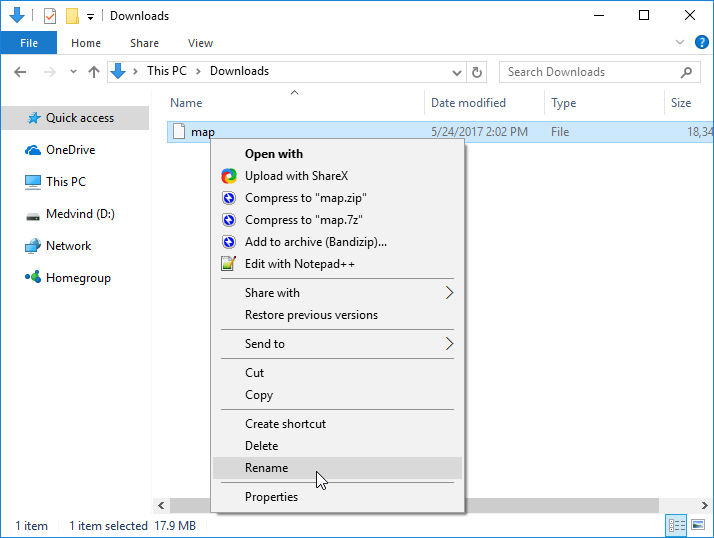Image resolution: width=714 pixels, height=538 pixels.
Task: Click the map file icon in the list
Action: (179, 132)
